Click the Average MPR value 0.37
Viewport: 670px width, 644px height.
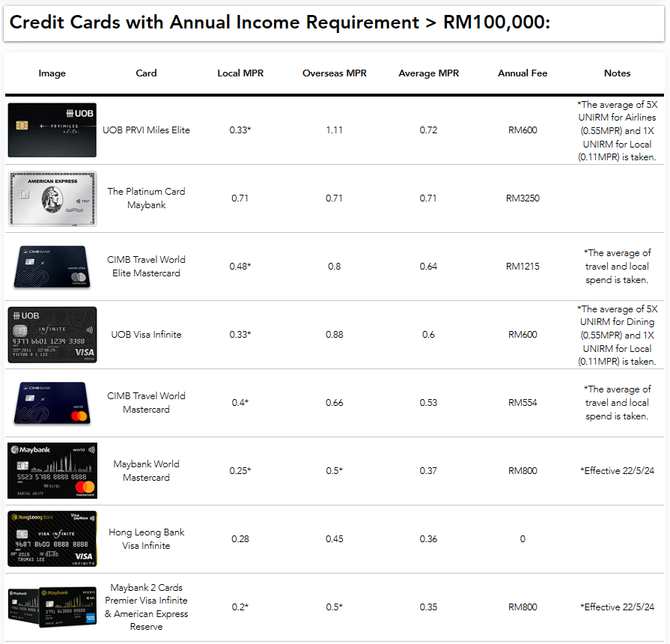click(429, 470)
